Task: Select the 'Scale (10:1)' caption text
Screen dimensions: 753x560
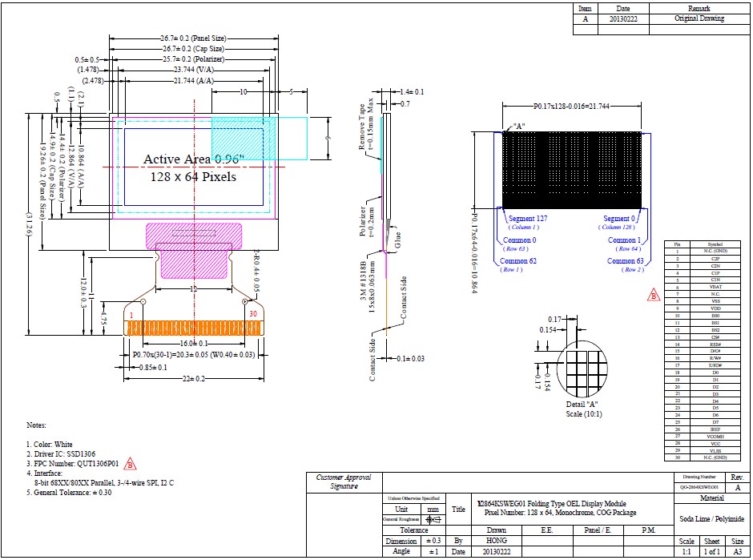Action: coord(583,414)
